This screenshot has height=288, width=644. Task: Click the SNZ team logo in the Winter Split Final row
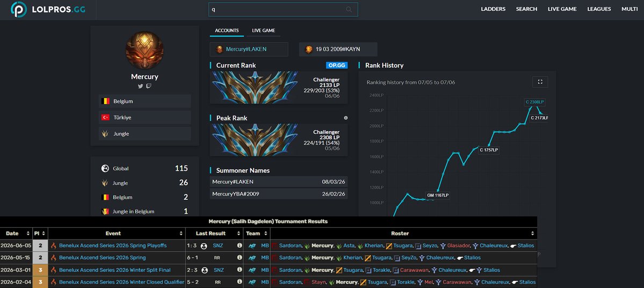coord(204,270)
